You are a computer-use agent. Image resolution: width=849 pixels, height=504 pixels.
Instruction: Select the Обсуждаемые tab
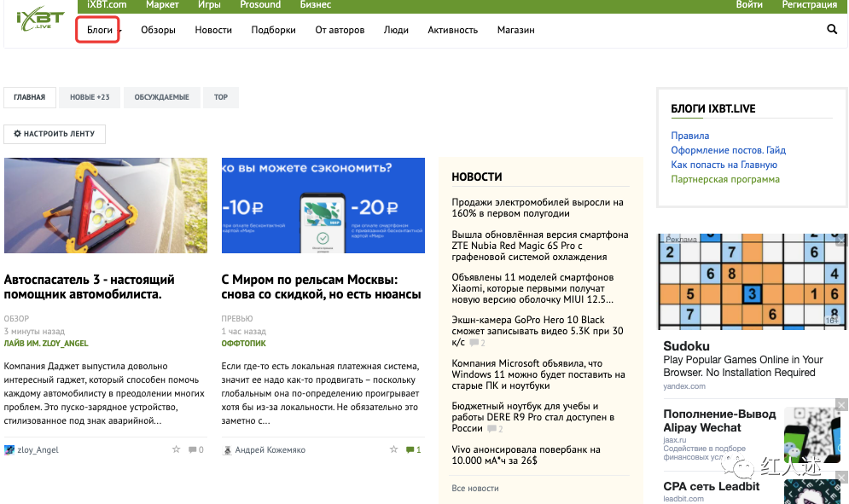coord(161,97)
